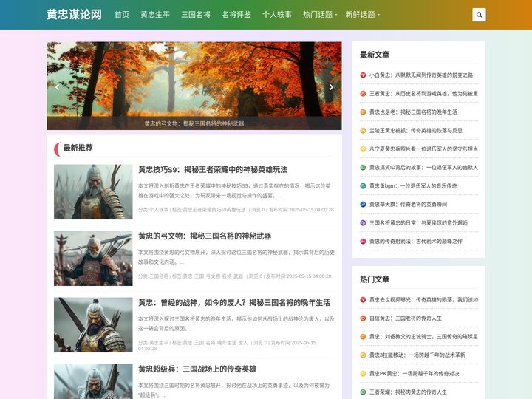Open sidebar link 三国名将黄忠的日常
Image resolution: width=532 pixels, height=399 pixels.
click(x=418, y=223)
